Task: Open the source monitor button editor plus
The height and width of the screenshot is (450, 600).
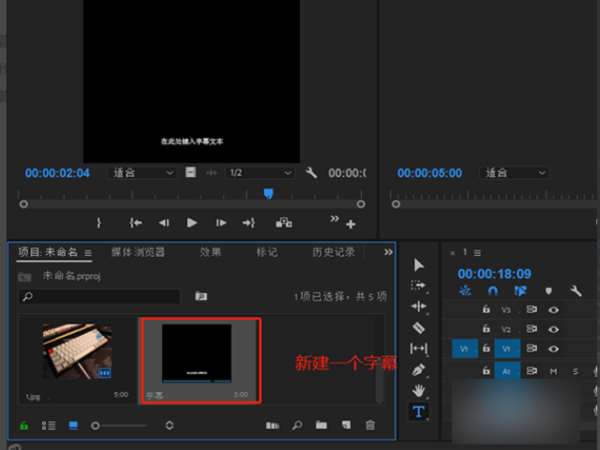Action: point(351,224)
